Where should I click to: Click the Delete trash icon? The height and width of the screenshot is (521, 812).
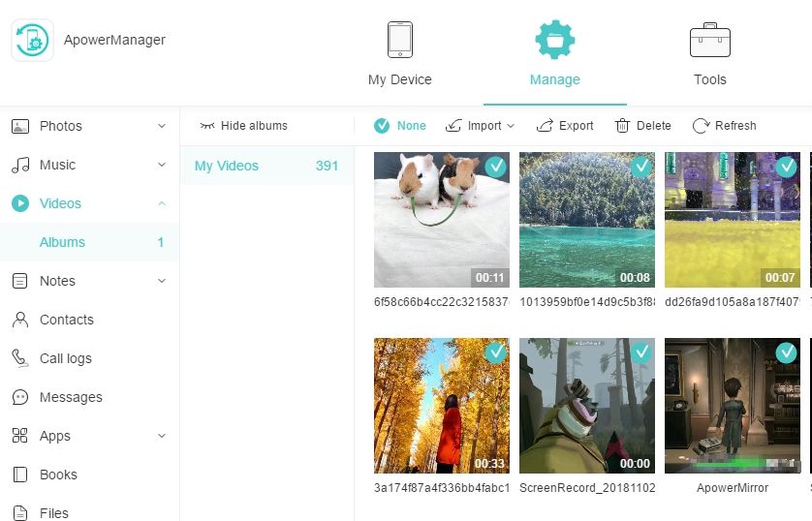[623, 126]
